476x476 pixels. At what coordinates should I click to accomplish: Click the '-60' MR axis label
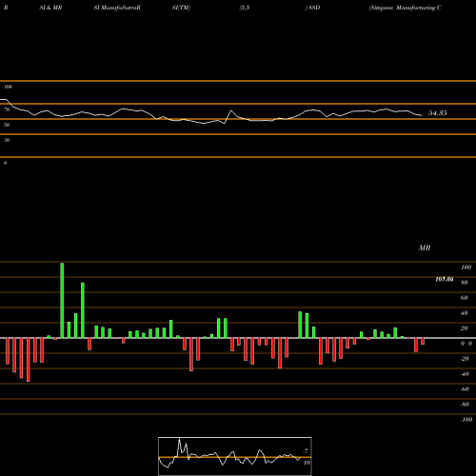pos(465,389)
